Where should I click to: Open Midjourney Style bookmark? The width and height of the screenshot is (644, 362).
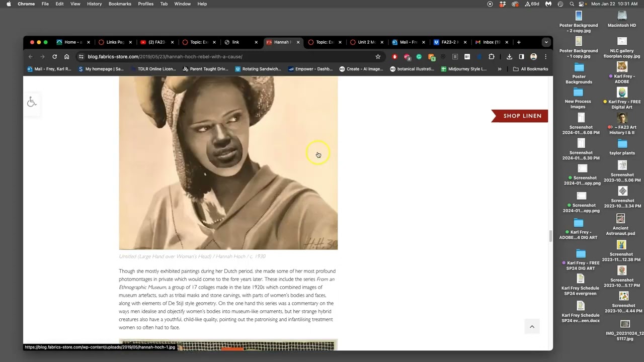pos(464,69)
